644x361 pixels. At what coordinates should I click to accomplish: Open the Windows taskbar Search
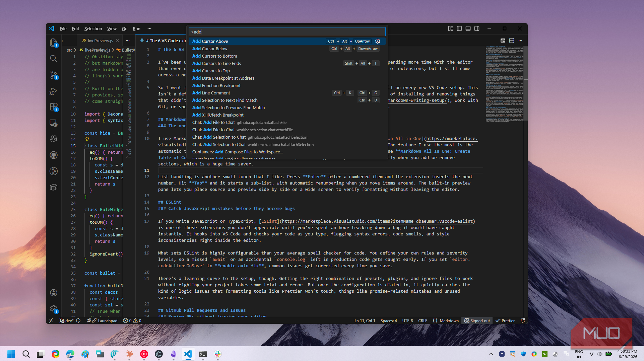[x=26, y=354]
